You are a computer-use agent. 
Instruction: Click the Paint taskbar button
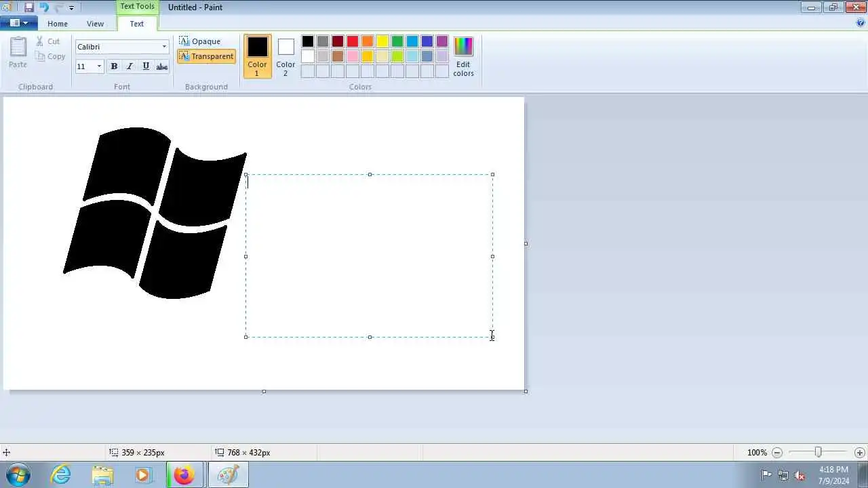point(228,475)
